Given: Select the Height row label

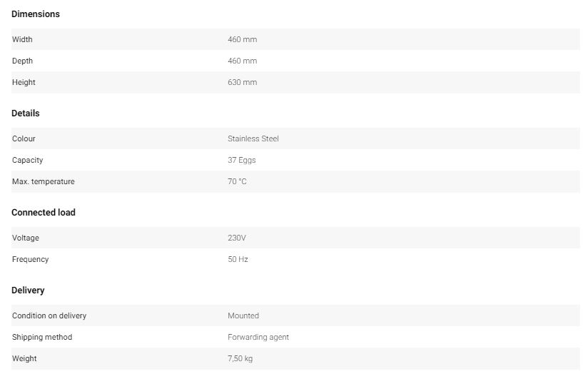Looking at the screenshot, I should click(x=24, y=82).
